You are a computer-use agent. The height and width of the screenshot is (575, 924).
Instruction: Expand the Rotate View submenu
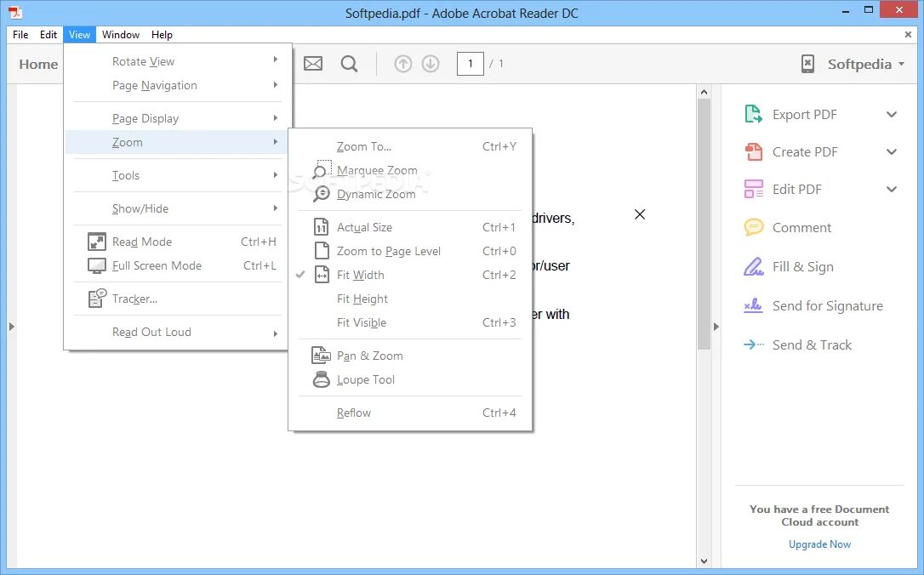click(x=175, y=61)
